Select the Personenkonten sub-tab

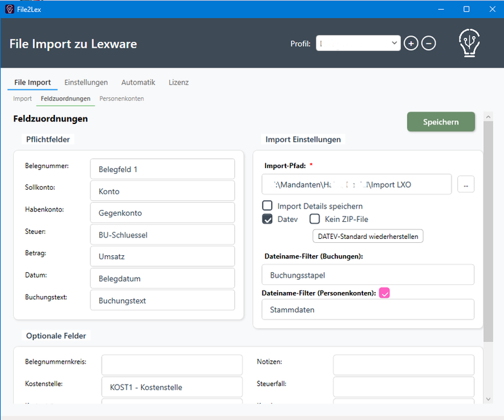(121, 98)
